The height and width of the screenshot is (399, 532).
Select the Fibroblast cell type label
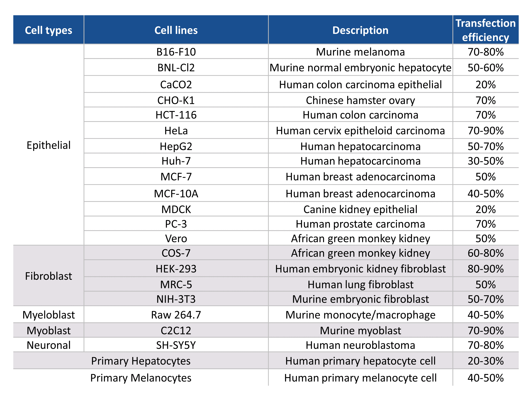(48, 276)
